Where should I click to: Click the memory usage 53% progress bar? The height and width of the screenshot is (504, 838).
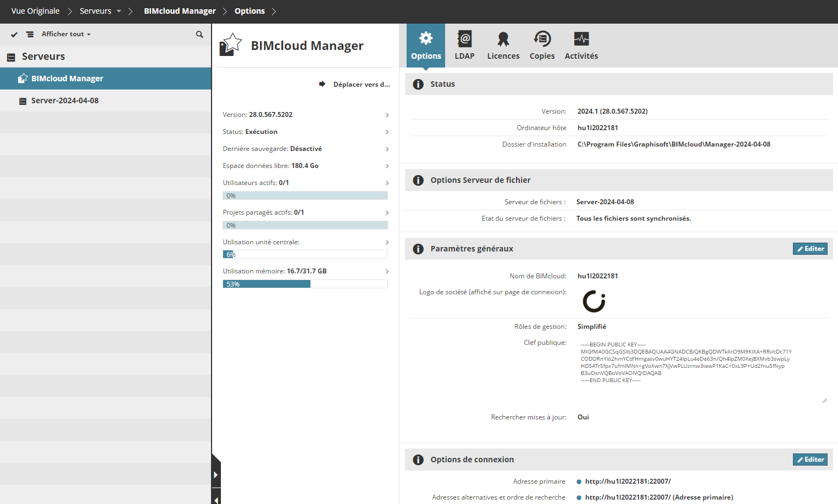pos(305,284)
